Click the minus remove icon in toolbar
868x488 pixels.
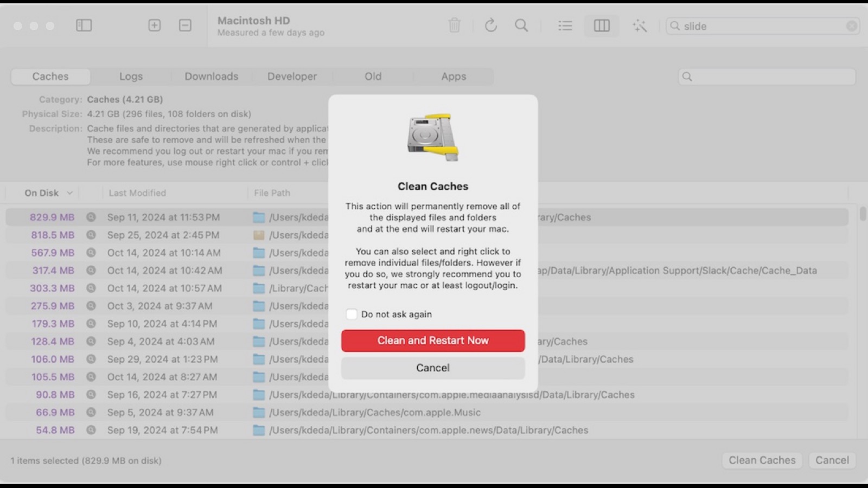click(185, 25)
